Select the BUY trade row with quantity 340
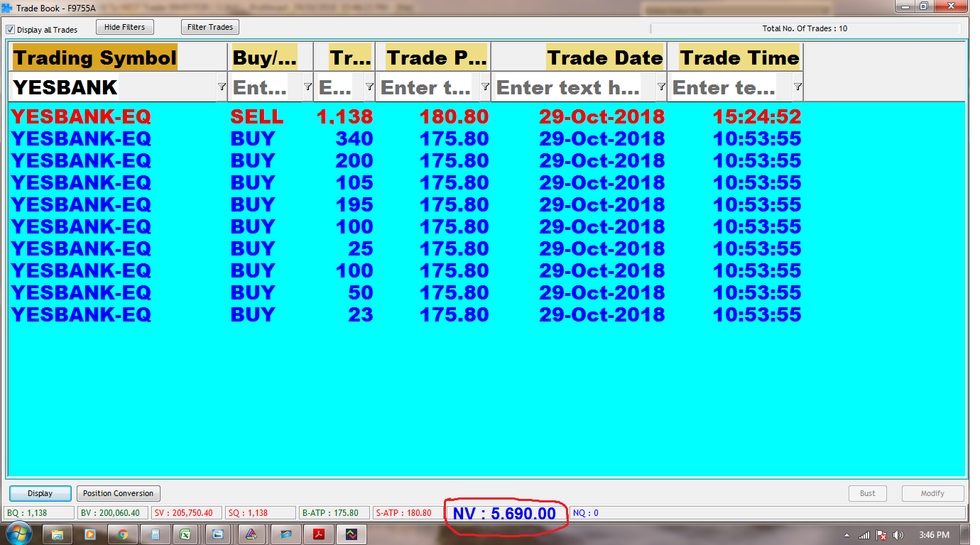The image size is (980, 545). pyautogui.click(x=406, y=138)
